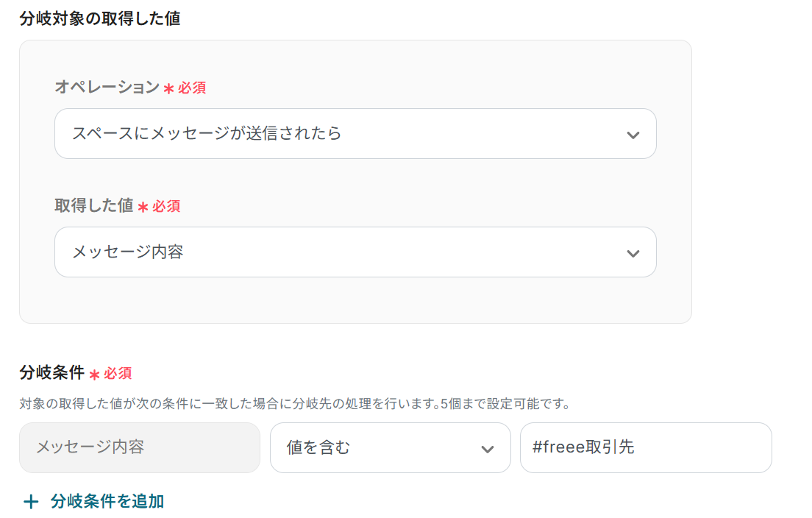The image size is (812, 518).
Task: Click the red asterisk next to 分岐条件
Action: pyautogui.click(x=94, y=375)
